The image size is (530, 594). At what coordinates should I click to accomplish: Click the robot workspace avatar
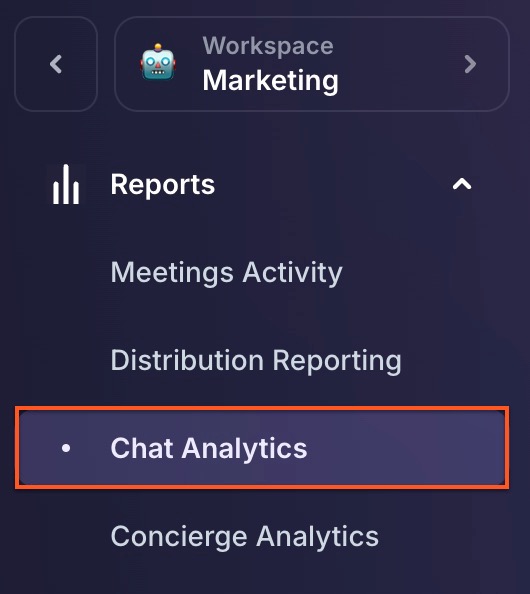[158, 62]
